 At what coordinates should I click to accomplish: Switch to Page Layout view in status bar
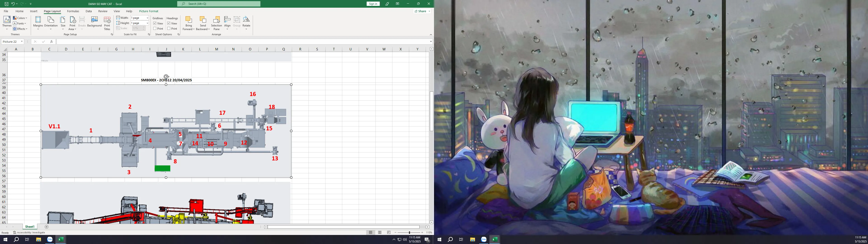(380, 232)
